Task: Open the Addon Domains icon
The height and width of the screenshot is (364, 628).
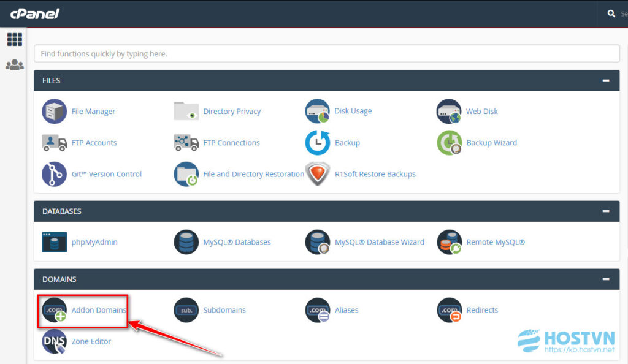Action: click(x=54, y=310)
